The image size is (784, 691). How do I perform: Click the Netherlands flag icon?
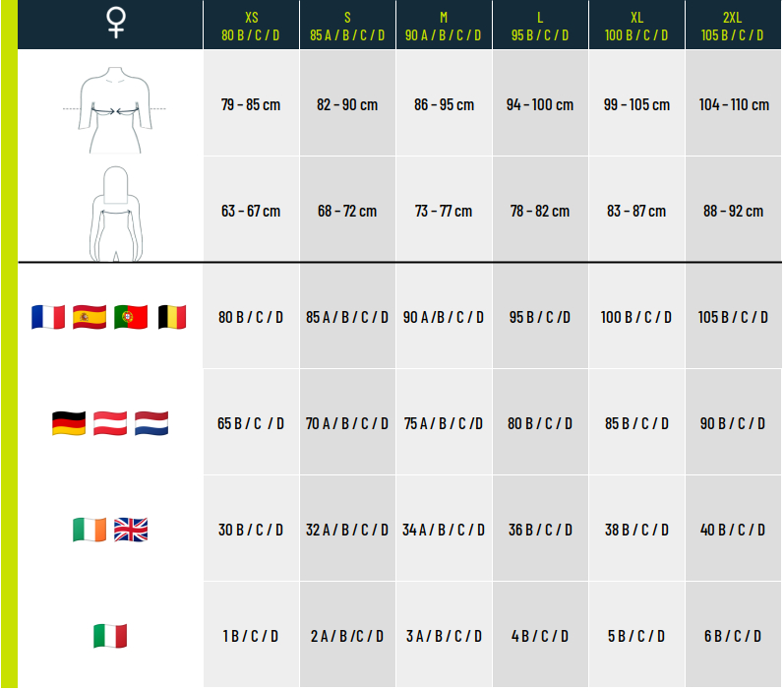(x=151, y=423)
